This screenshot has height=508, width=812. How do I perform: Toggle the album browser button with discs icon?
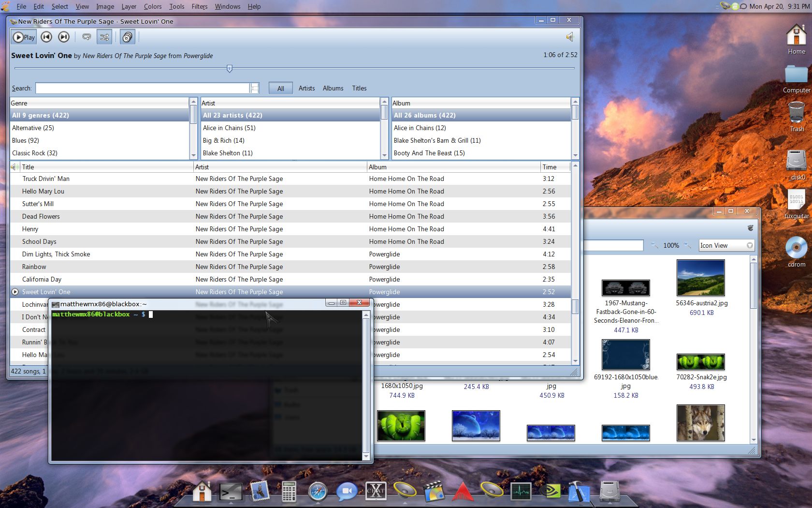click(127, 37)
